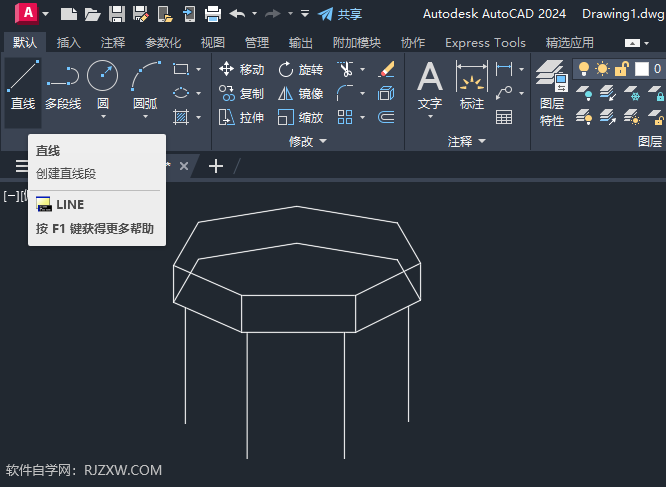The image size is (666, 487).
Task: Activate the Move (移动) tool
Action: click(242, 69)
